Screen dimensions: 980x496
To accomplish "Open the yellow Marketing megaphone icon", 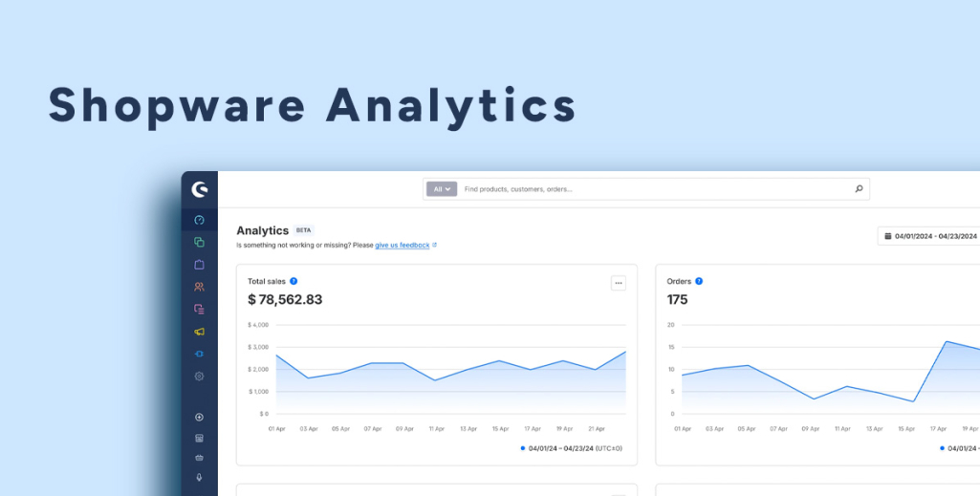I will coord(200,332).
